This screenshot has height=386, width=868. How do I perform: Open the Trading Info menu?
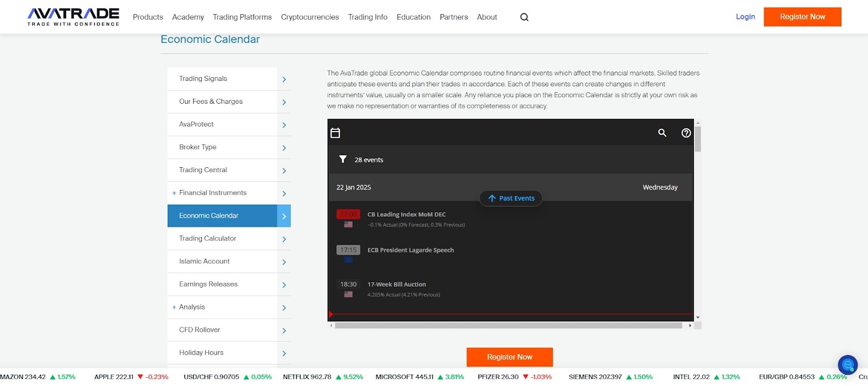pos(368,17)
